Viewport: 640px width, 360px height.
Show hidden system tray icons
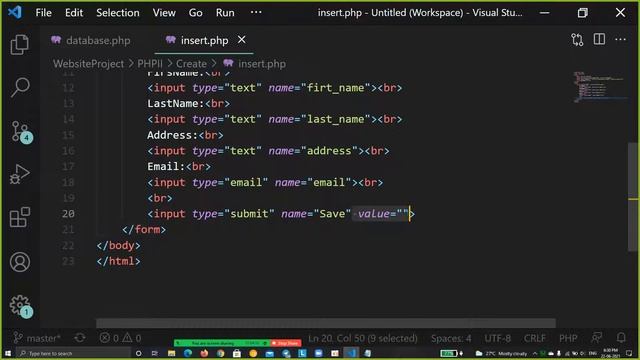coord(535,353)
